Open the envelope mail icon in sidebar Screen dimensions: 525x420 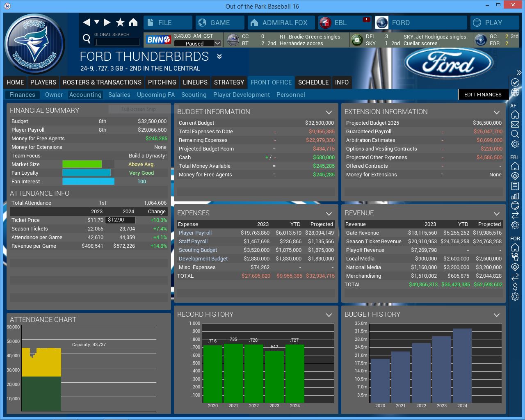[515, 124]
